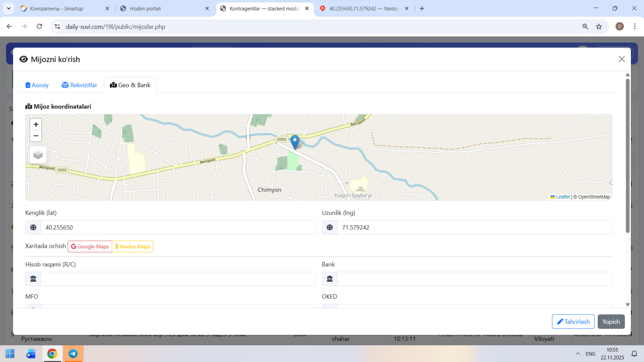The height and width of the screenshot is (362, 644).
Task: Reload the page in browser
Action: [39, 27]
